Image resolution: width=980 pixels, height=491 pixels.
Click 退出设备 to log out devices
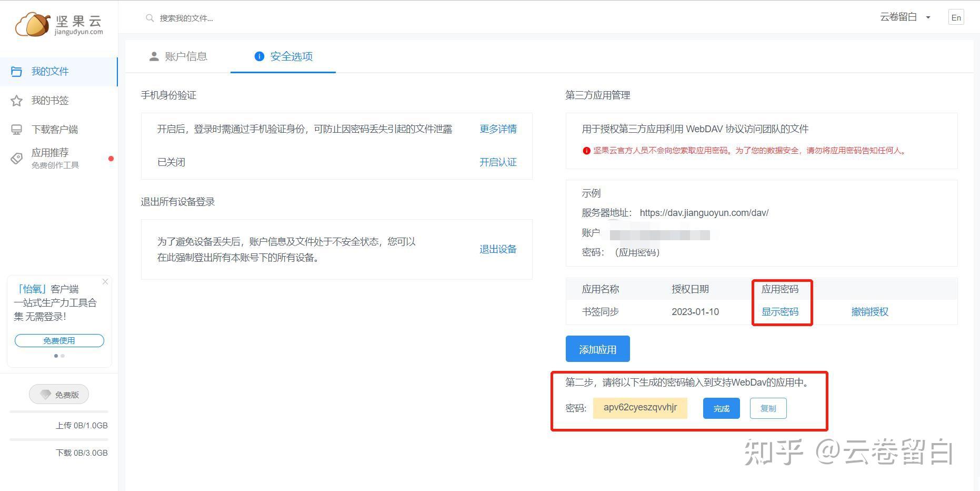(x=498, y=249)
